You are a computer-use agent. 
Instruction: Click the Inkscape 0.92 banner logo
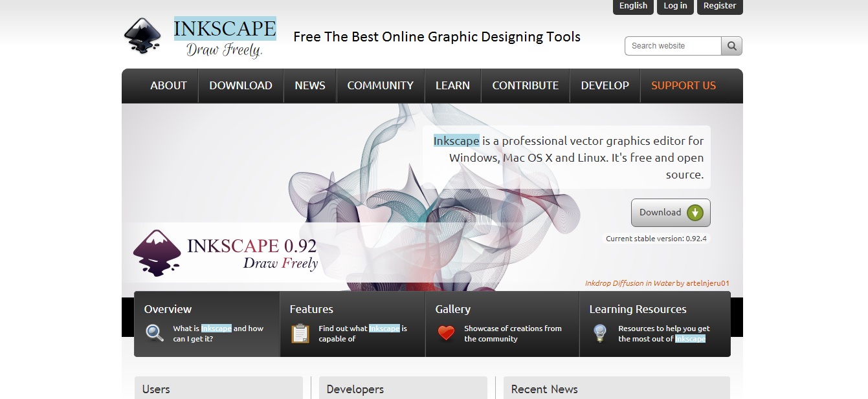227,252
